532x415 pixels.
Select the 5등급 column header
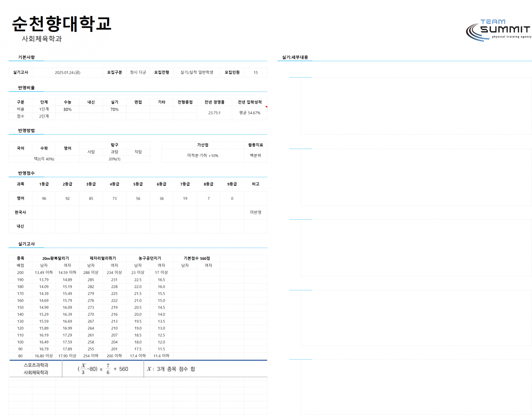coord(138,184)
